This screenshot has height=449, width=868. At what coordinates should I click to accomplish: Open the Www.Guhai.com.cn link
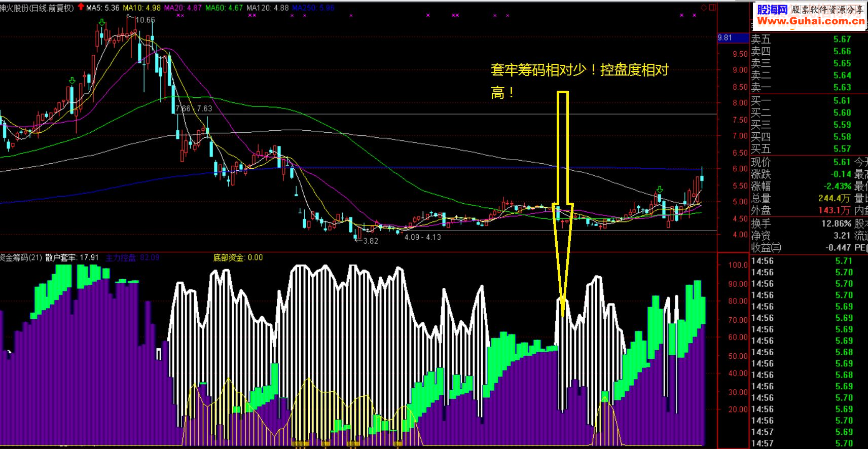pyautogui.click(x=811, y=21)
